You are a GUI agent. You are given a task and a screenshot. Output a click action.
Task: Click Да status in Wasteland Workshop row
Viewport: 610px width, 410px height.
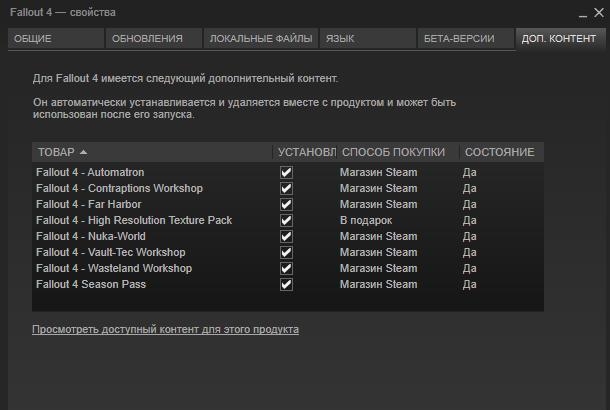[470, 268]
